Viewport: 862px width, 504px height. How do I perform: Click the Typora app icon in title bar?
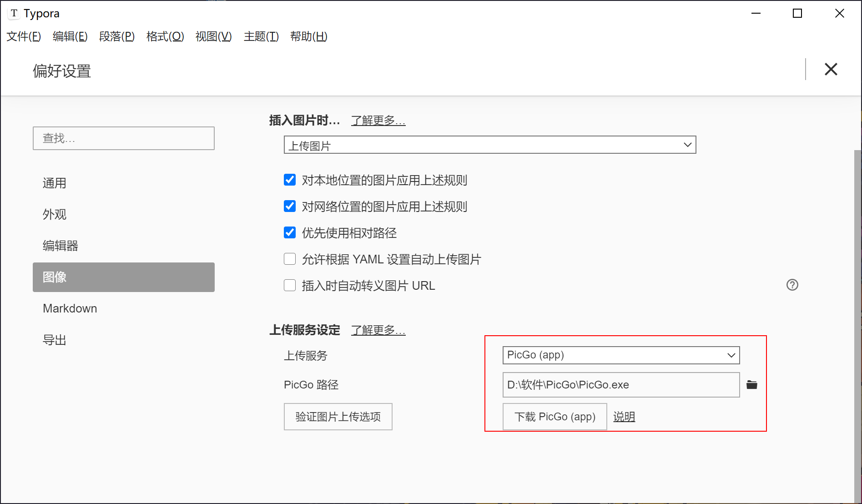(x=14, y=13)
